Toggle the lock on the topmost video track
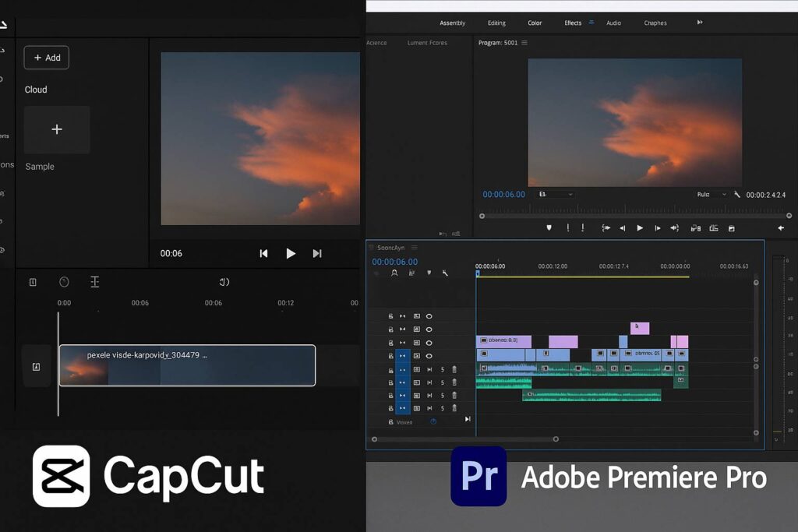 click(x=390, y=316)
